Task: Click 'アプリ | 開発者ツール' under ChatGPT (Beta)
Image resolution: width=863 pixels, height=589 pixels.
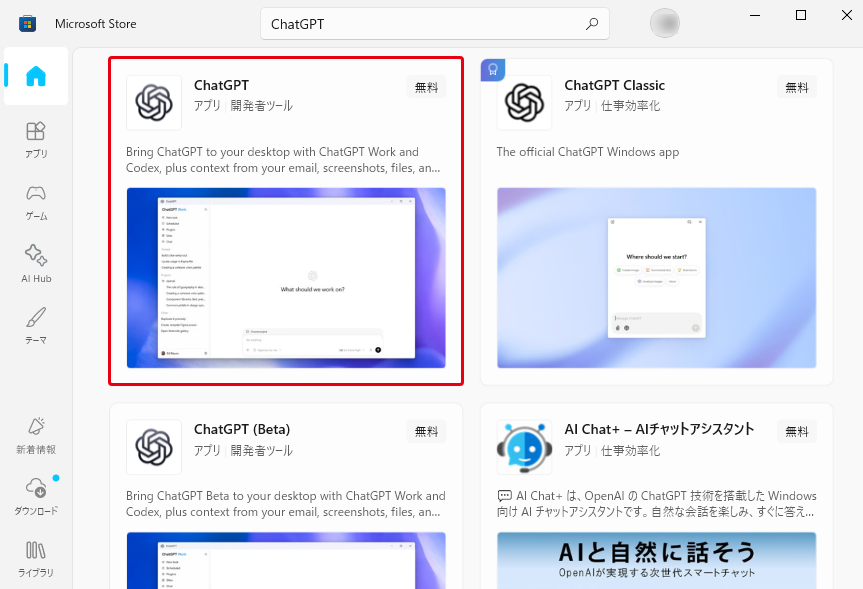Action: point(243,450)
